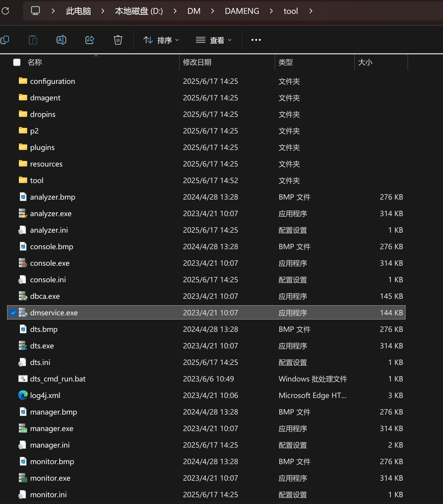
Task: Click the console.ini settings file icon
Action: point(22,279)
